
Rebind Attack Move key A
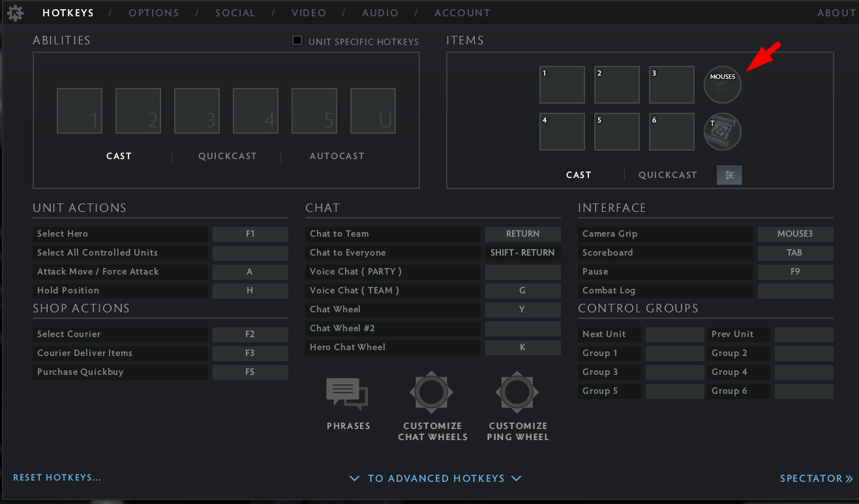tap(250, 272)
